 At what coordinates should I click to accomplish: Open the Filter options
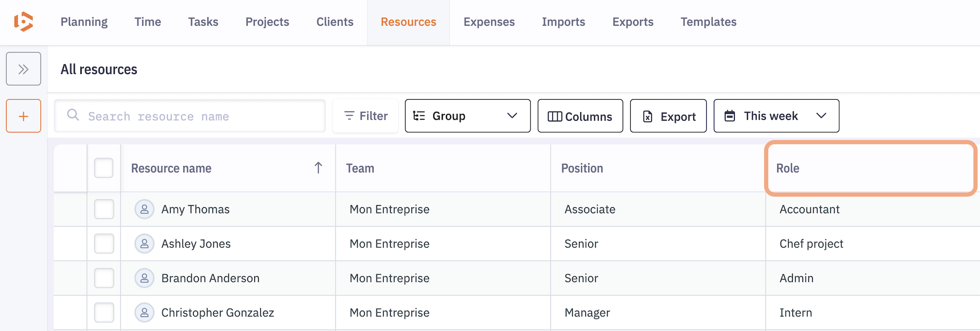tap(365, 116)
